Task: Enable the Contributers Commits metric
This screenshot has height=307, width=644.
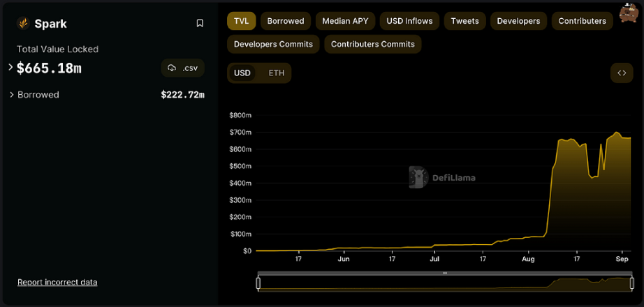Action: point(373,45)
